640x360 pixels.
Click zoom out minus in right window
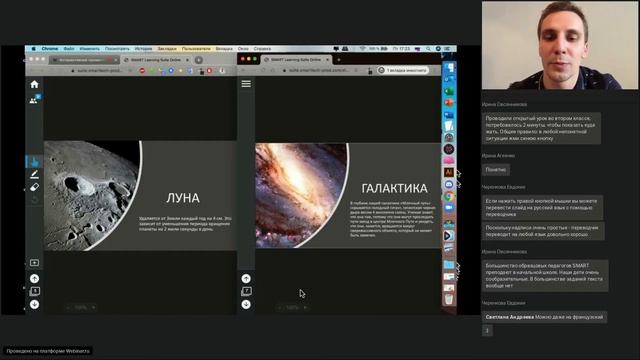[280, 307]
